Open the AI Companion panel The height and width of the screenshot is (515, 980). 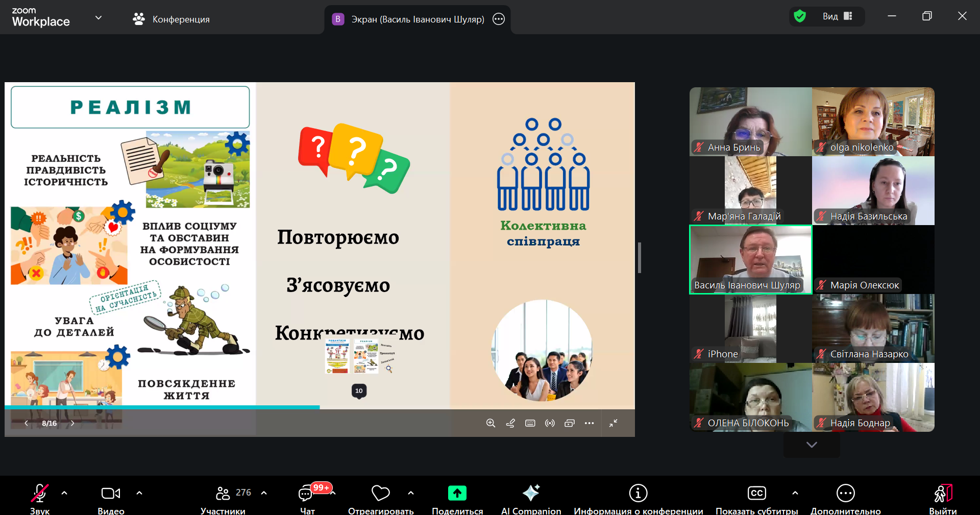[531, 494]
